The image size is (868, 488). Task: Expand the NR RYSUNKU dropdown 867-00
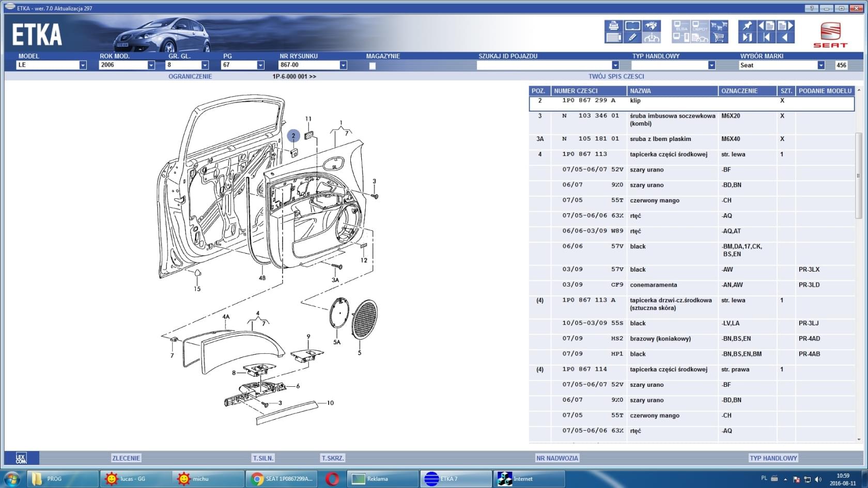click(343, 65)
